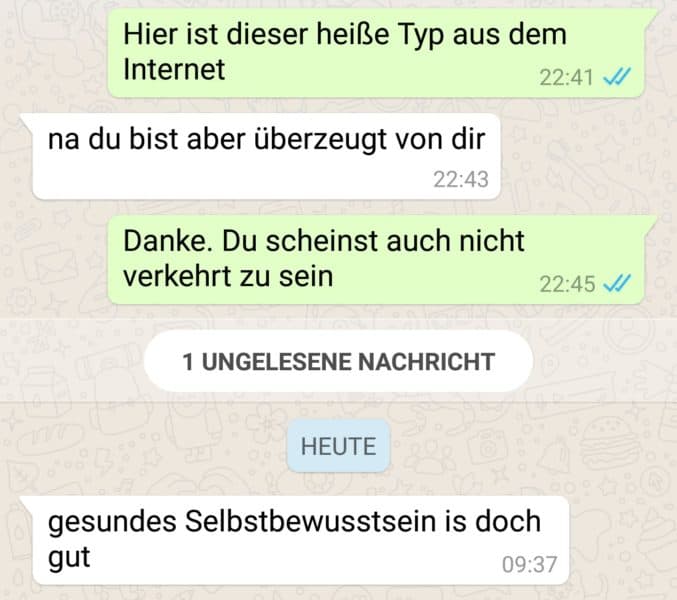Click the 22:41 timestamp

click(x=566, y=78)
